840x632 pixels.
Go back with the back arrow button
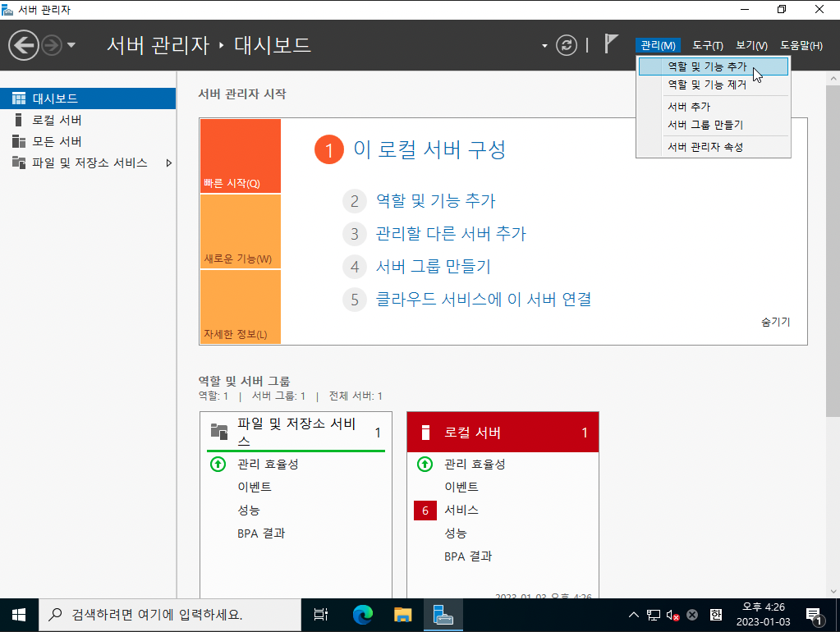pos(24,45)
